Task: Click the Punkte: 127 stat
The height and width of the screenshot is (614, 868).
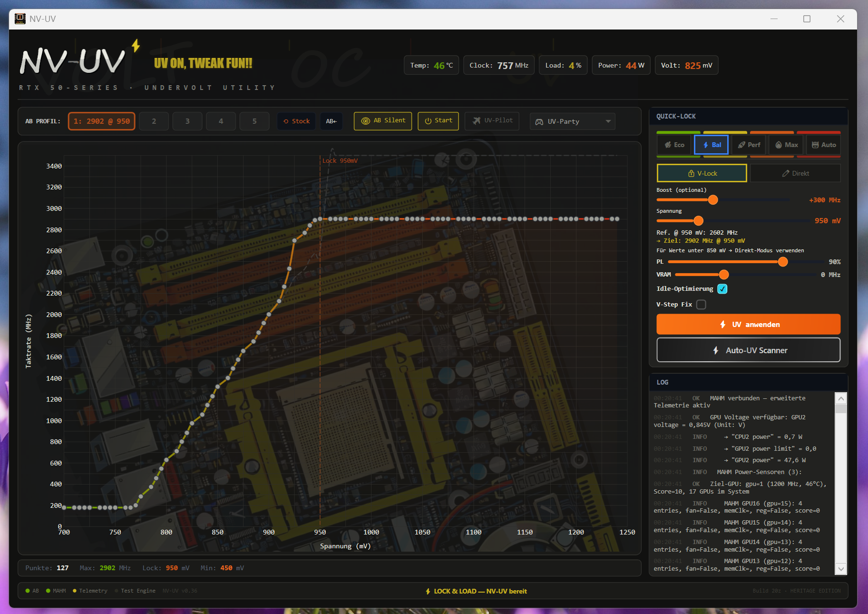Action: [47, 568]
